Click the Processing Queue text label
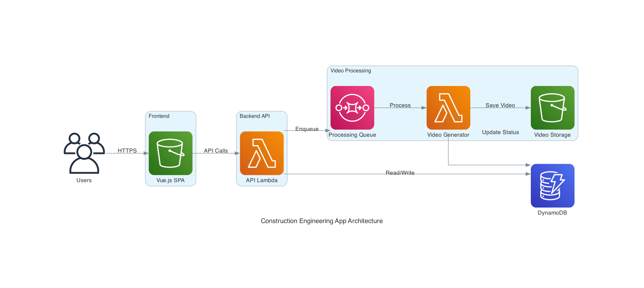Image resolution: width=644 pixels, height=288 pixels. tap(352, 135)
